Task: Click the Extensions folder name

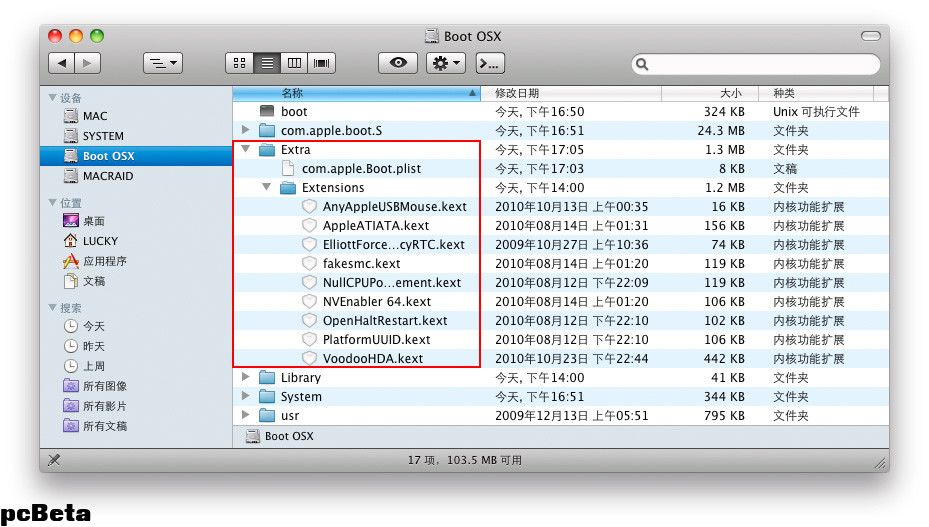Action: pyautogui.click(x=333, y=187)
